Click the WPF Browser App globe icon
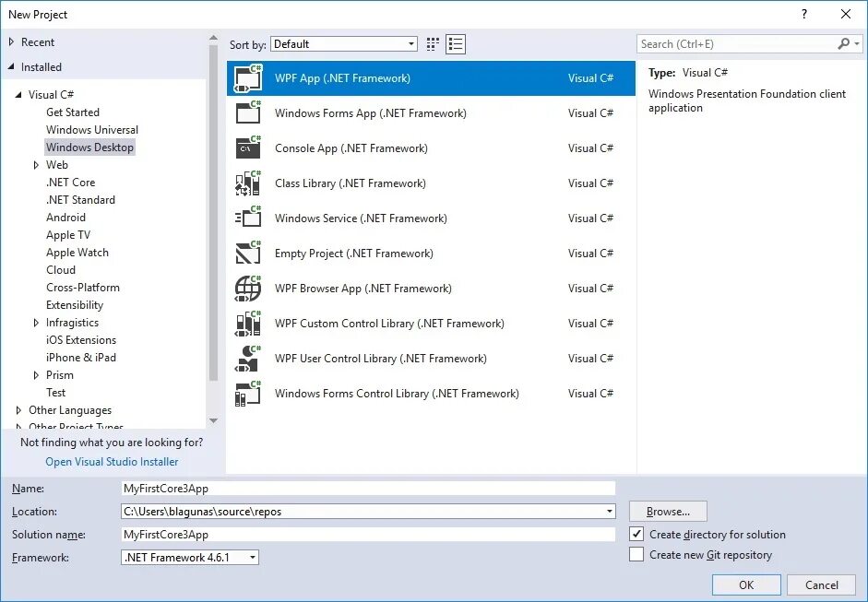The image size is (868, 602). (247, 289)
